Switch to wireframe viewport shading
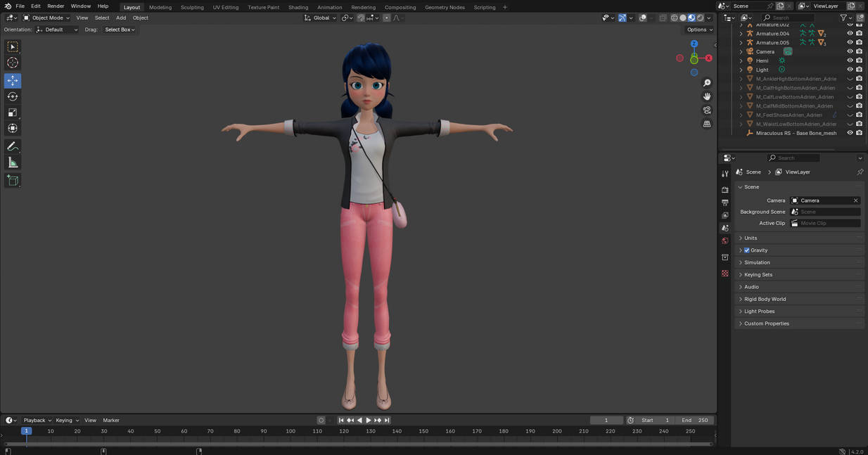868x455 pixels. coord(674,18)
